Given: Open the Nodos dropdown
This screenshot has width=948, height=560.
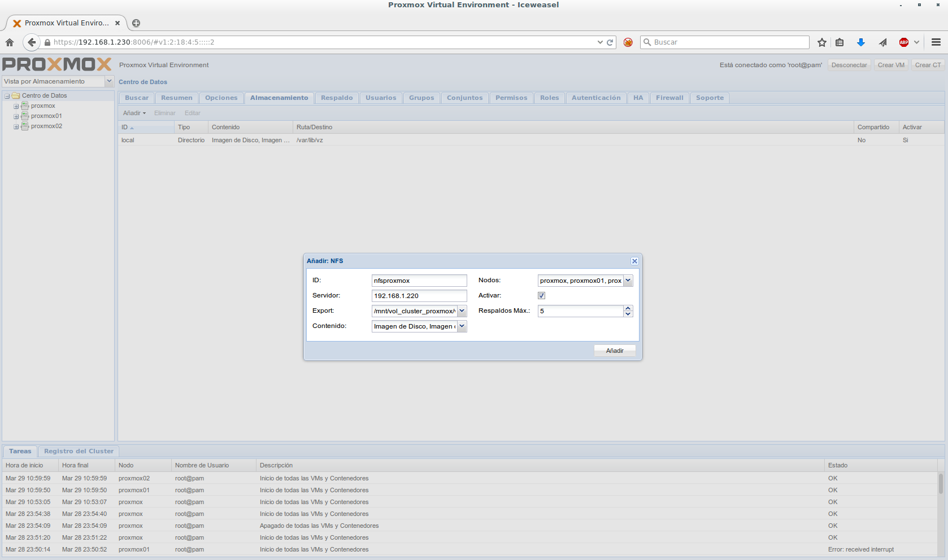Looking at the screenshot, I should click(628, 281).
